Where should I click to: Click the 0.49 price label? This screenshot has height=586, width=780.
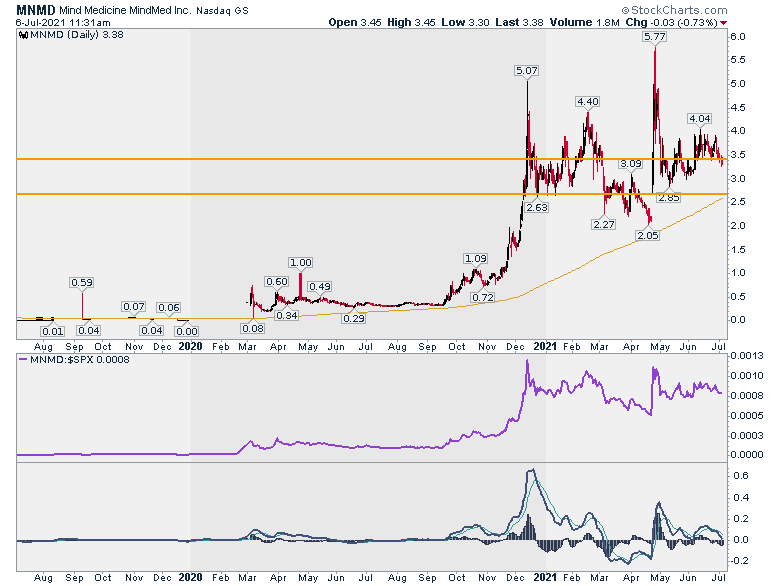point(320,287)
